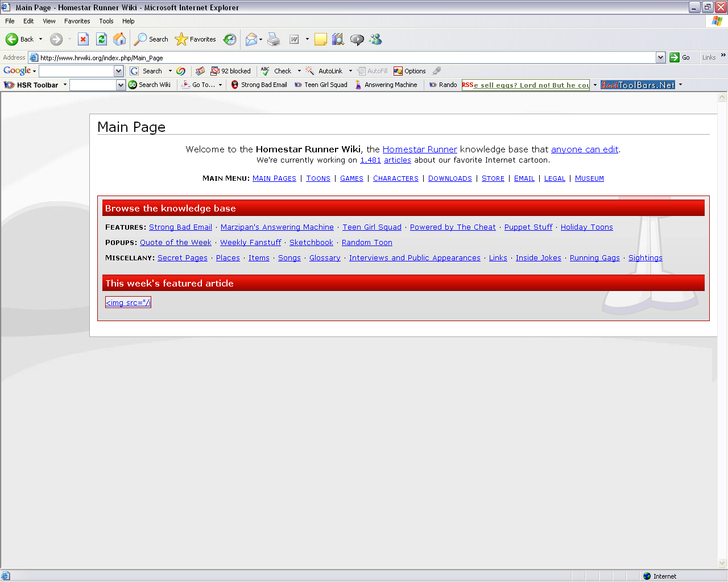Screen dimensions: 728x582
Task: Go back with the green Back arrow
Action: [x=19, y=39]
